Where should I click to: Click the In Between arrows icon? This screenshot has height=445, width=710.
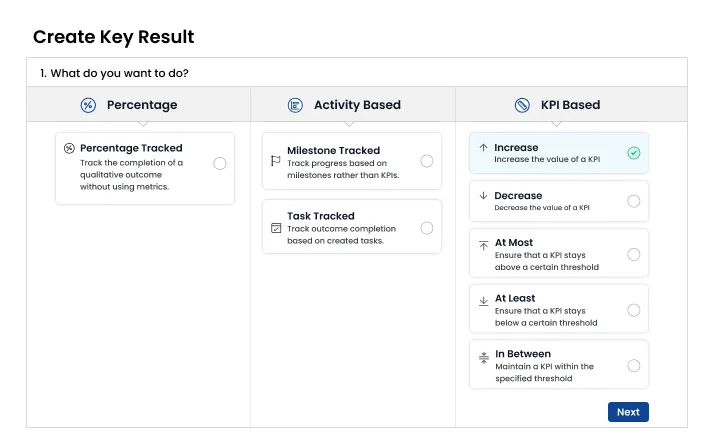tap(484, 354)
